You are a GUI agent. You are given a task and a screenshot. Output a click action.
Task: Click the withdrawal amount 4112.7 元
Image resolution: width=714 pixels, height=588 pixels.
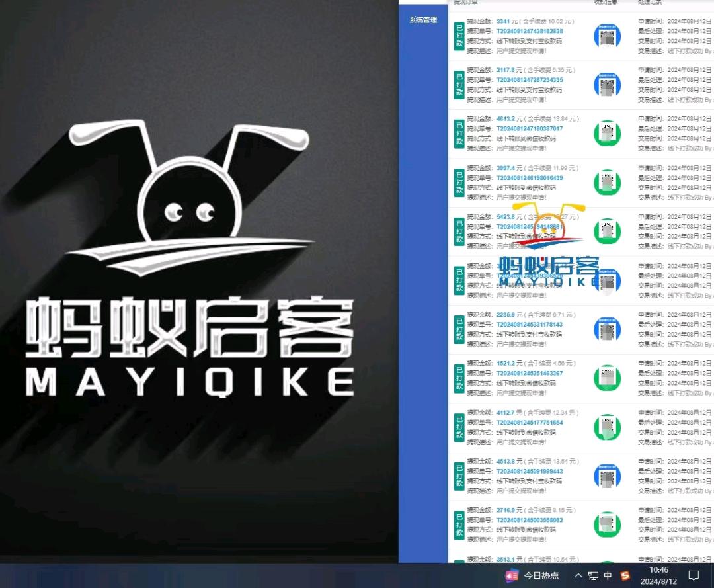pyautogui.click(x=510, y=413)
